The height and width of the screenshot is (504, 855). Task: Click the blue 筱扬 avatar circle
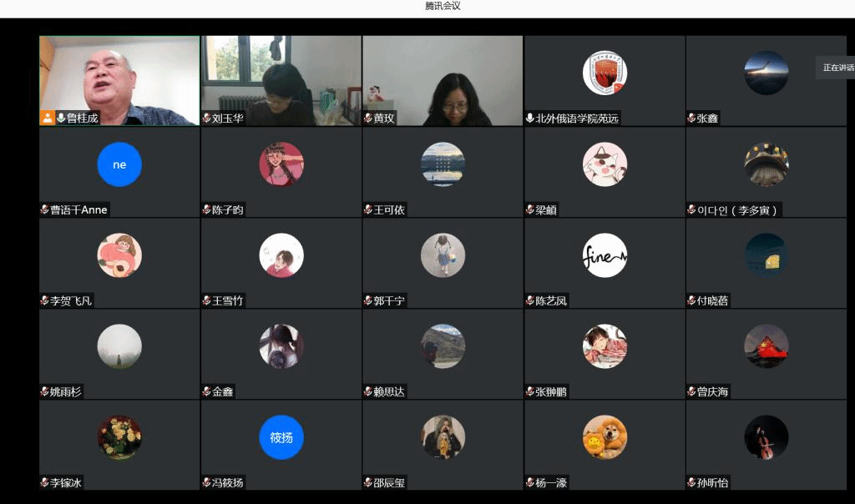pyautogui.click(x=281, y=437)
